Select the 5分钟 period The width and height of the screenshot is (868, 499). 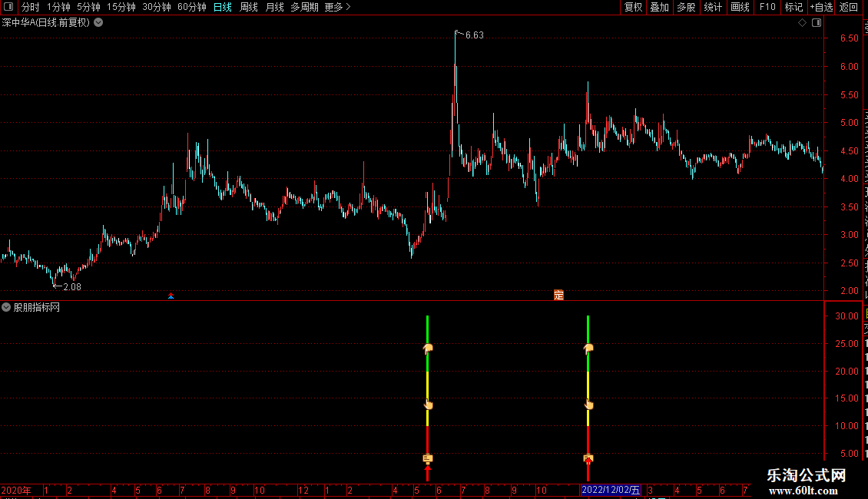click(88, 7)
